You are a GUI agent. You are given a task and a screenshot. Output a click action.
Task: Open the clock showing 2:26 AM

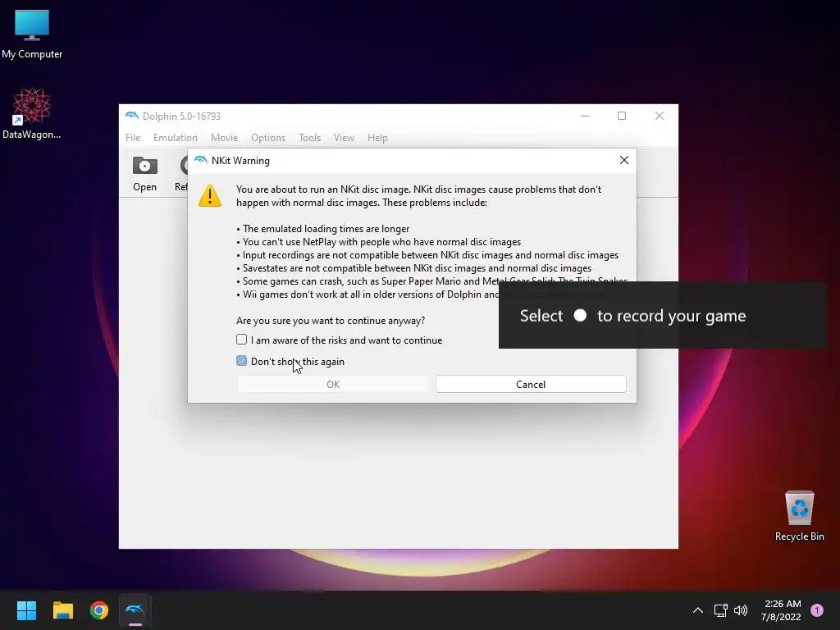781,610
